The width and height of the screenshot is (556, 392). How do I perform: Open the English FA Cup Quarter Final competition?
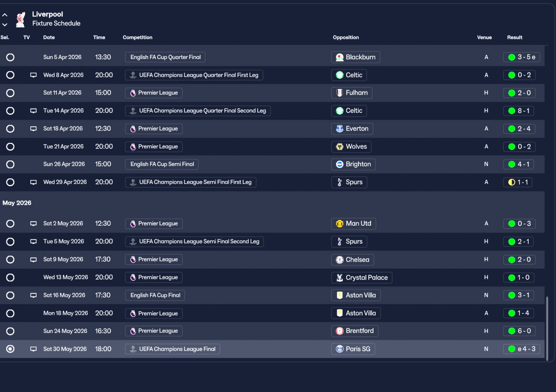[165, 57]
